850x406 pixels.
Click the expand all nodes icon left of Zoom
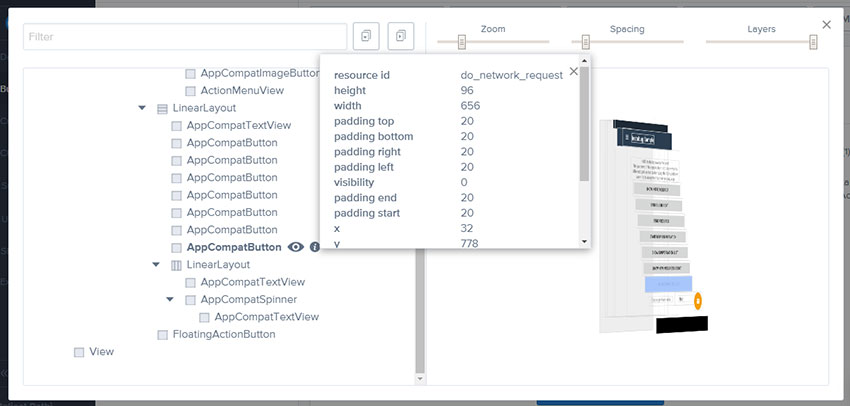coord(401,36)
